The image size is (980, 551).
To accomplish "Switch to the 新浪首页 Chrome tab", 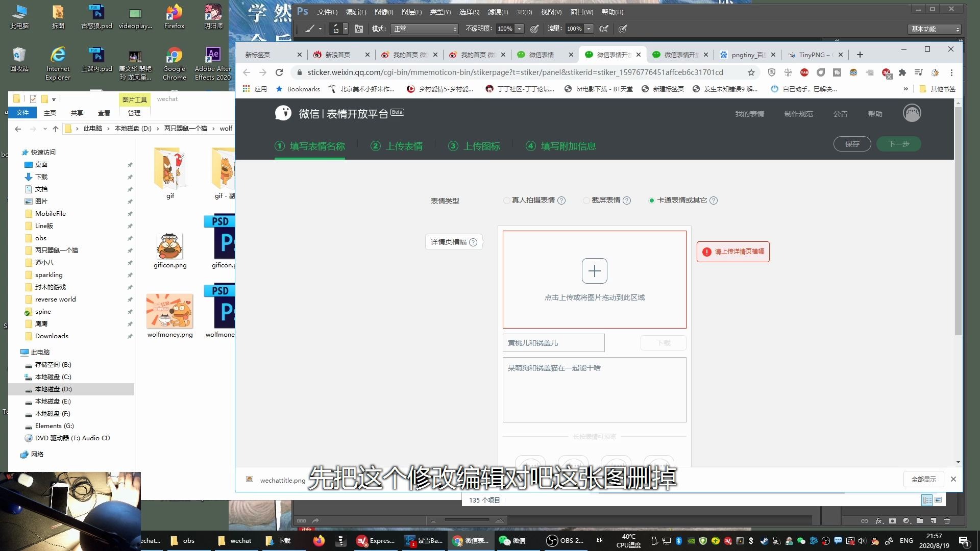I will (x=341, y=55).
